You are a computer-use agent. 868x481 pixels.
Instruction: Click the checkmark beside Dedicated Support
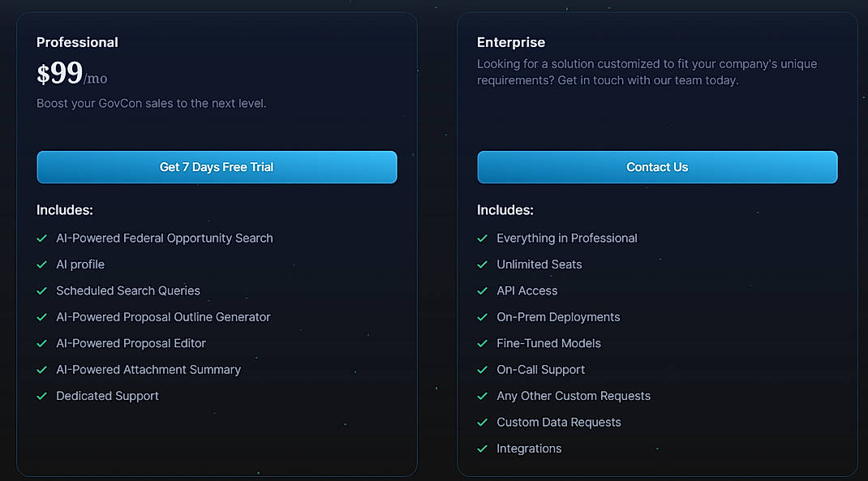pos(41,396)
